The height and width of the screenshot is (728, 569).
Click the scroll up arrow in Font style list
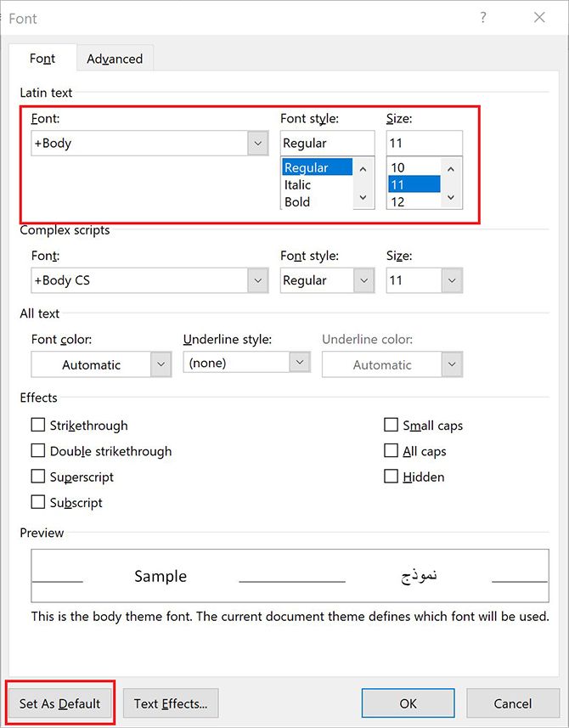click(363, 169)
